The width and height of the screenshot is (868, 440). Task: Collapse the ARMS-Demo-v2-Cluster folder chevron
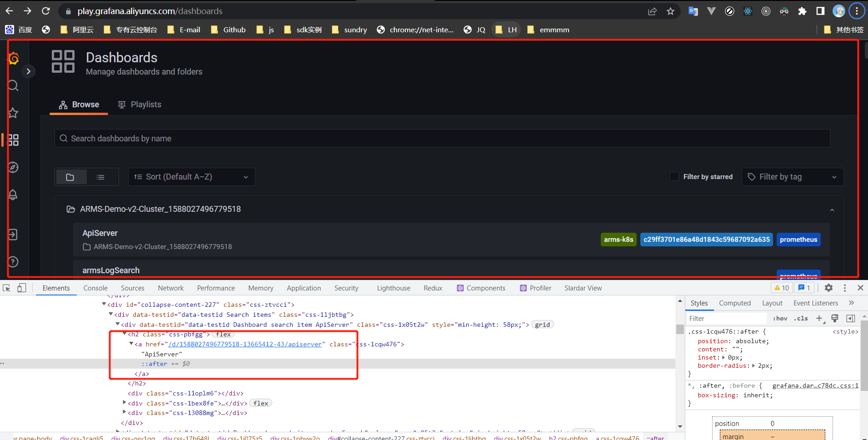(x=832, y=210)
